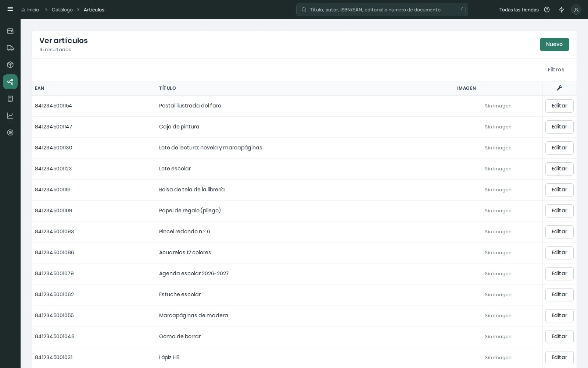The height and width of the screenshot is (368, 588).
Task: Open the target circle sidebar icon
Action: coord(10,132)
